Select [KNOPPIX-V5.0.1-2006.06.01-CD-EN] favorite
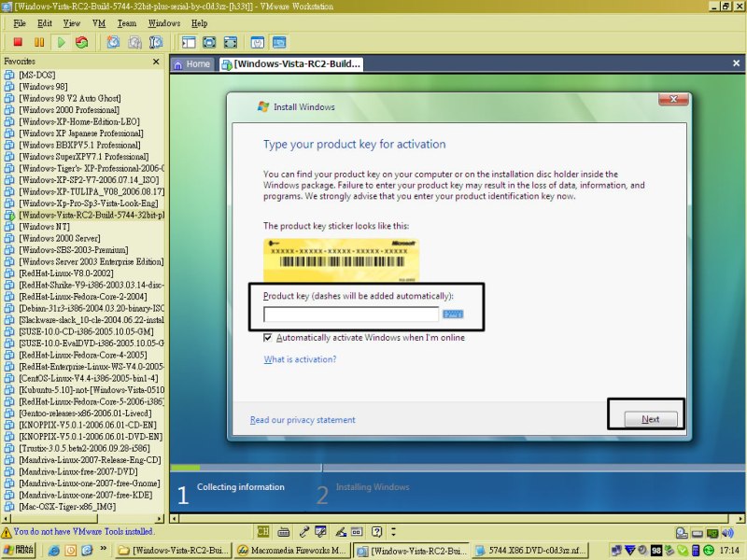 pos(88,426)
